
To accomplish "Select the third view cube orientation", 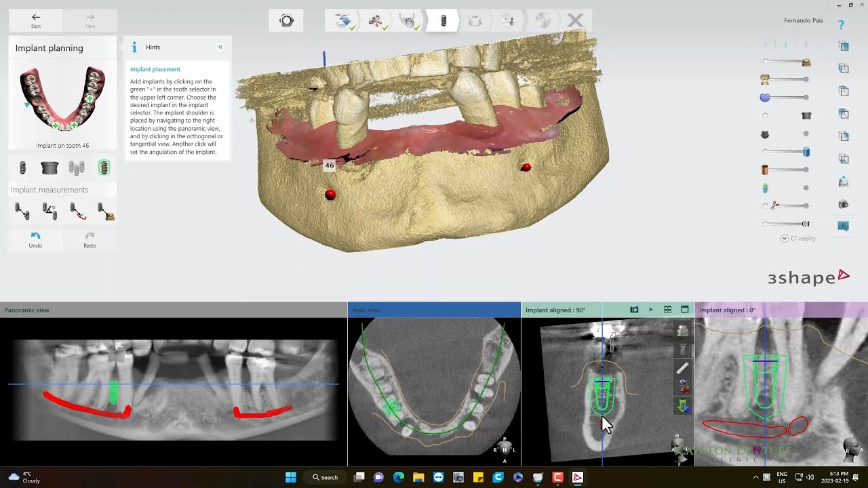I will (x=844, y=91).
